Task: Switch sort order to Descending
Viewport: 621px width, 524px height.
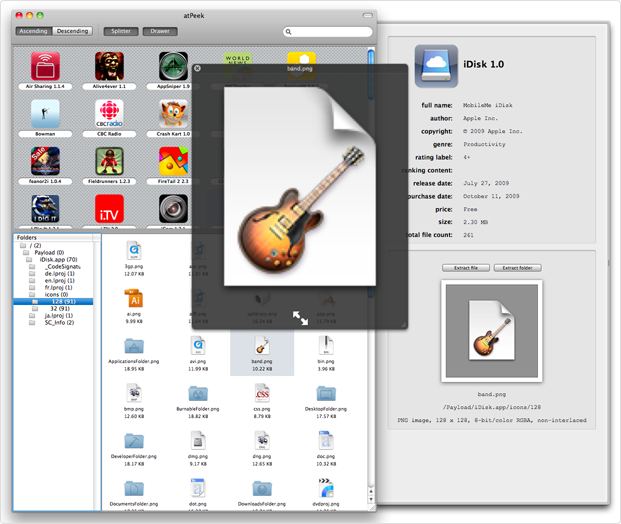Action: tap(73, 32)
